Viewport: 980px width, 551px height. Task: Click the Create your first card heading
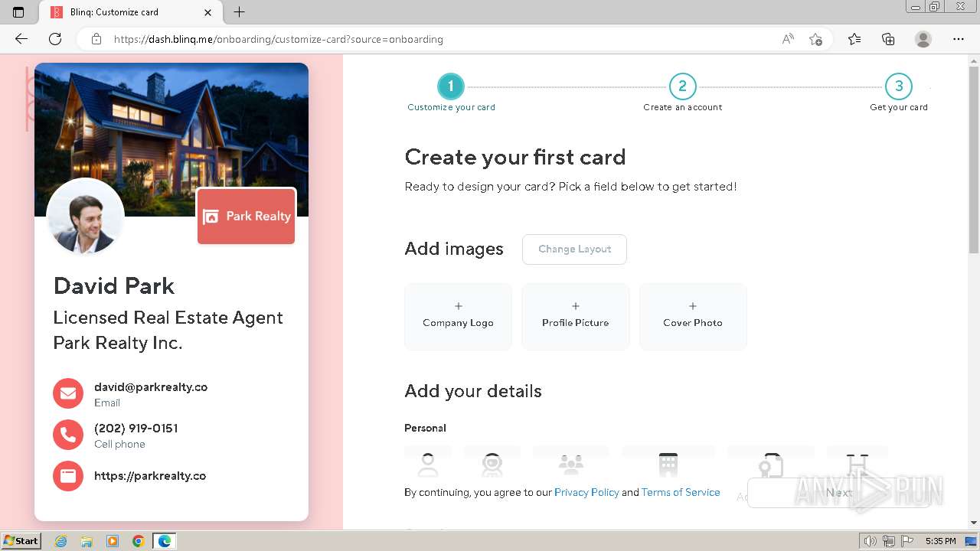tap(515, 157)
